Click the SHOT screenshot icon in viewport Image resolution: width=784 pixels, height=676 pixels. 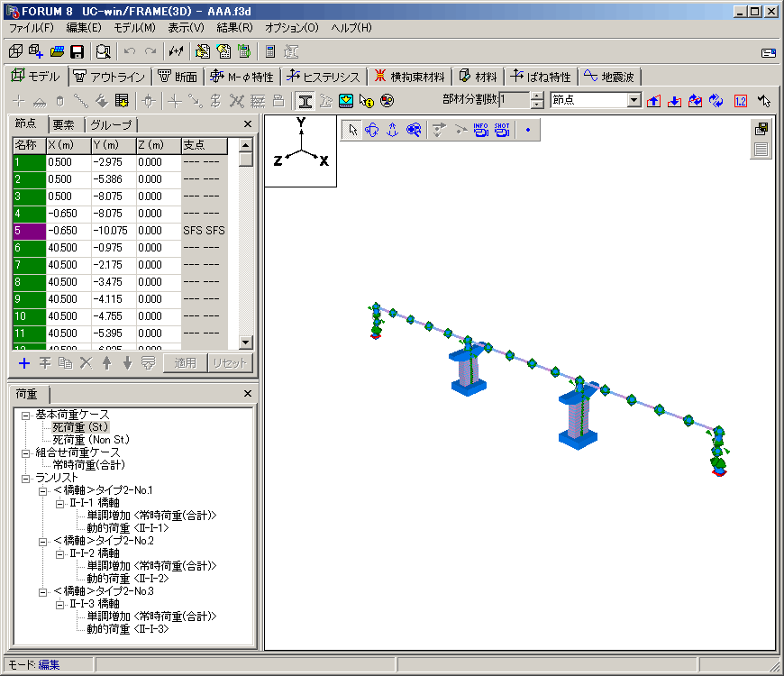[501, 130]
